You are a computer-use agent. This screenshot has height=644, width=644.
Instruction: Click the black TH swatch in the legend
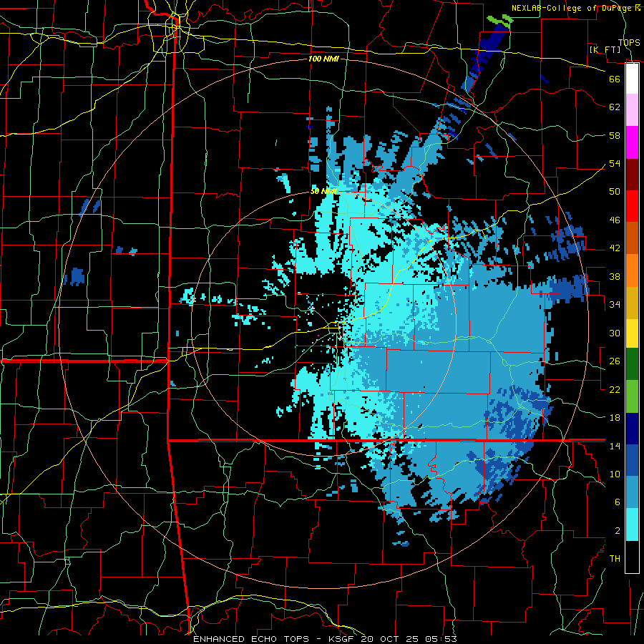coord(632,557)
